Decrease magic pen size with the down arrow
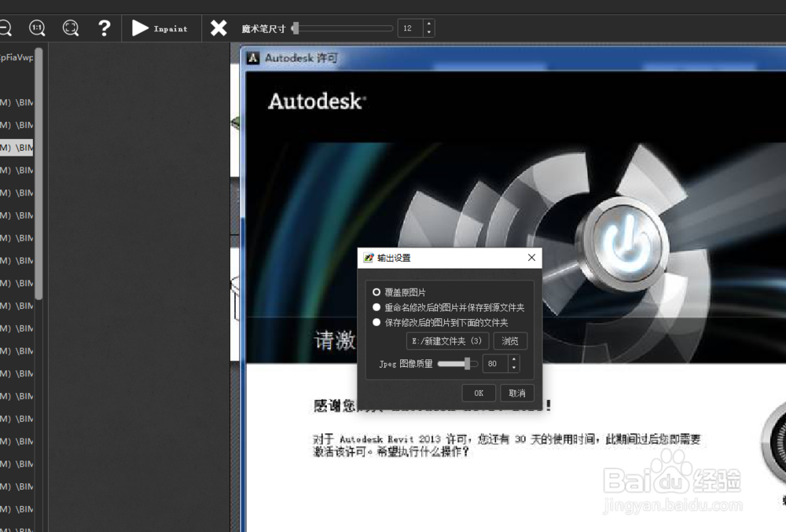The width and height of the screenshot is (786, 532). [x=428, y=33]
